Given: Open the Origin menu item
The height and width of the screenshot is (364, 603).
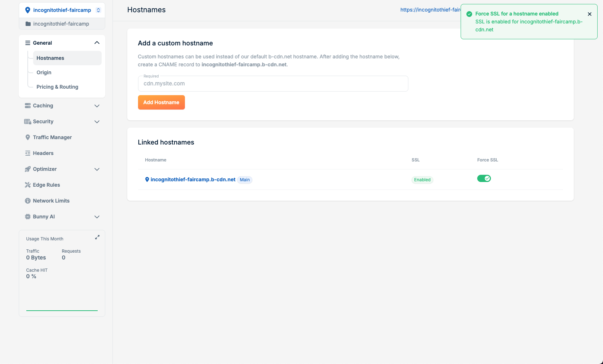Looking at the screenshot, I should (x=44, y=72).
